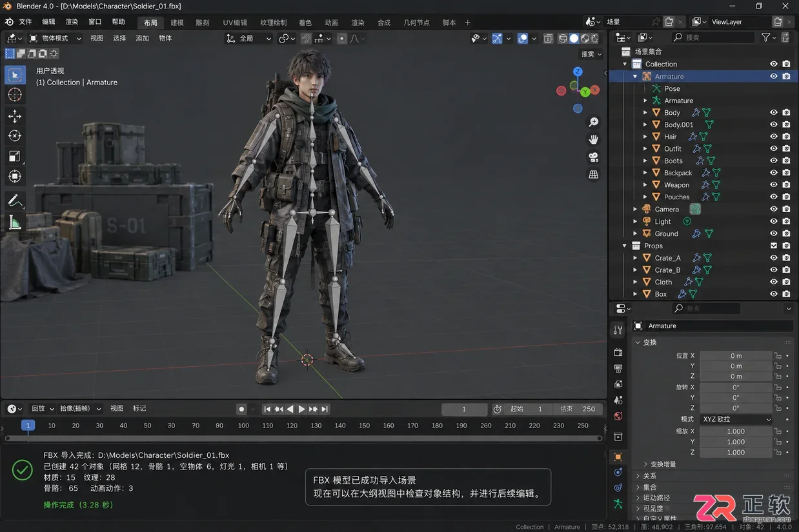The height and width of the screenshot is (532, 799).
Task: Click the new scene icon
Action: coord(669,22)
